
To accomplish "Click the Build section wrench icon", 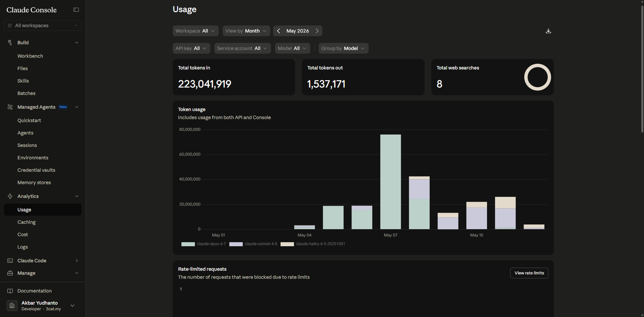I will [10, 43].
